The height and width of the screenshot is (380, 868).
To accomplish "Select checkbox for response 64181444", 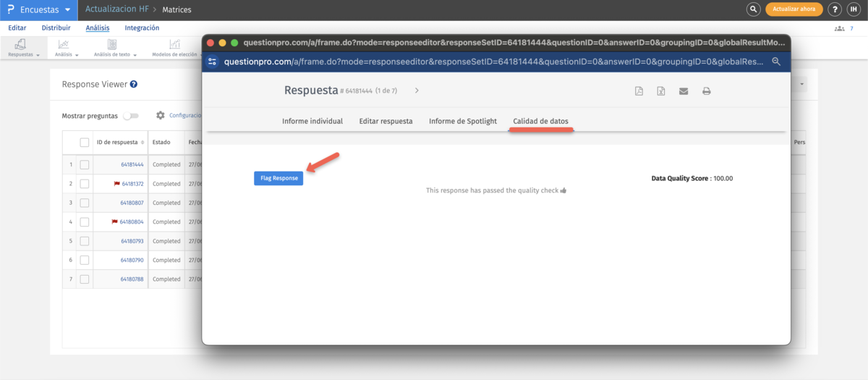I will 85,165.
